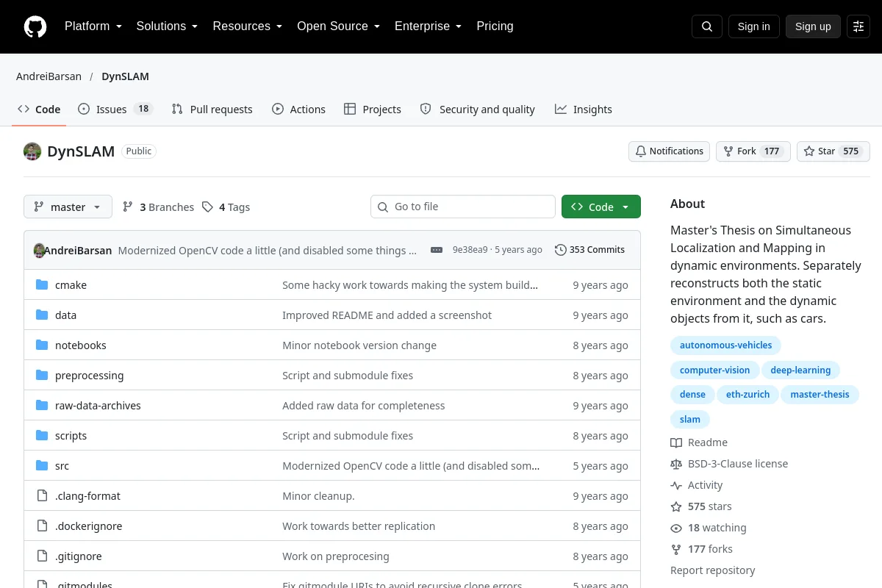
Task: Open the eth-zurich topic tag
Action: [747, 395]
